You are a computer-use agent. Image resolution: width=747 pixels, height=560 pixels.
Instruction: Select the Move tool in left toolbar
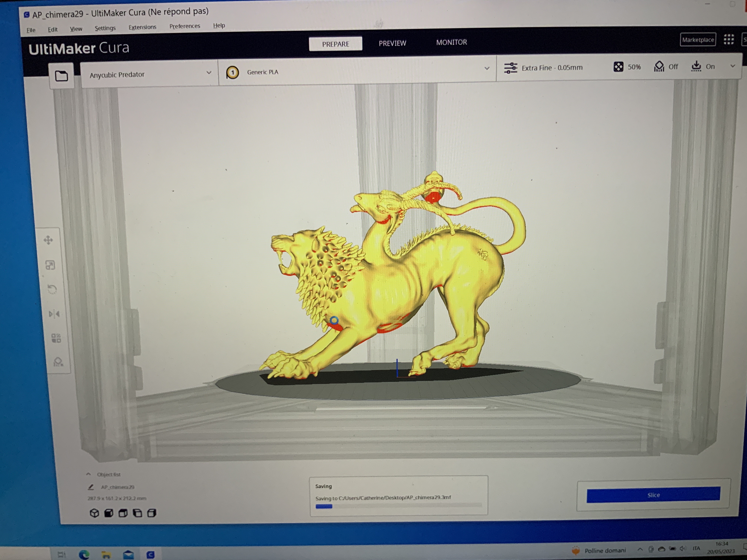click(x=48, y=240)
